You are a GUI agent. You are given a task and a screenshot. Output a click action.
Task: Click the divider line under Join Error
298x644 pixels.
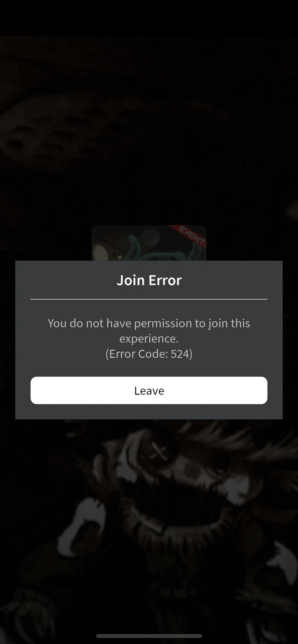[x=149, y=299]
